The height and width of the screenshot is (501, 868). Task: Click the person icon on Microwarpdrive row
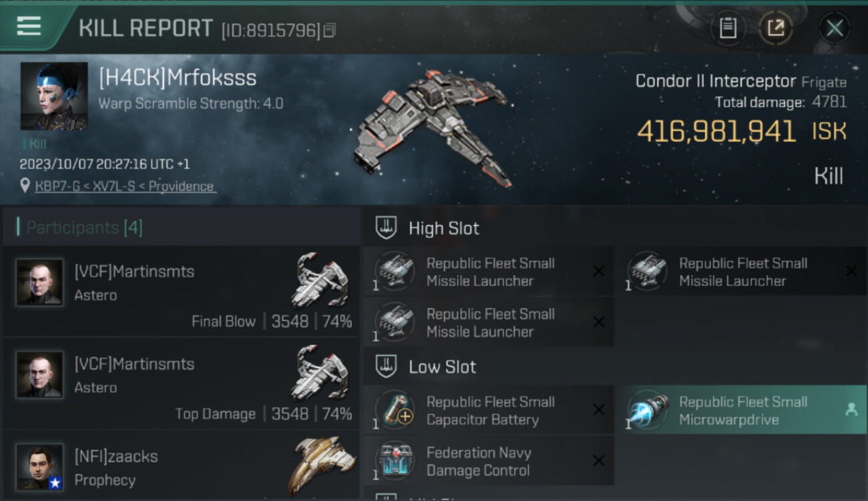pos(851,410)
